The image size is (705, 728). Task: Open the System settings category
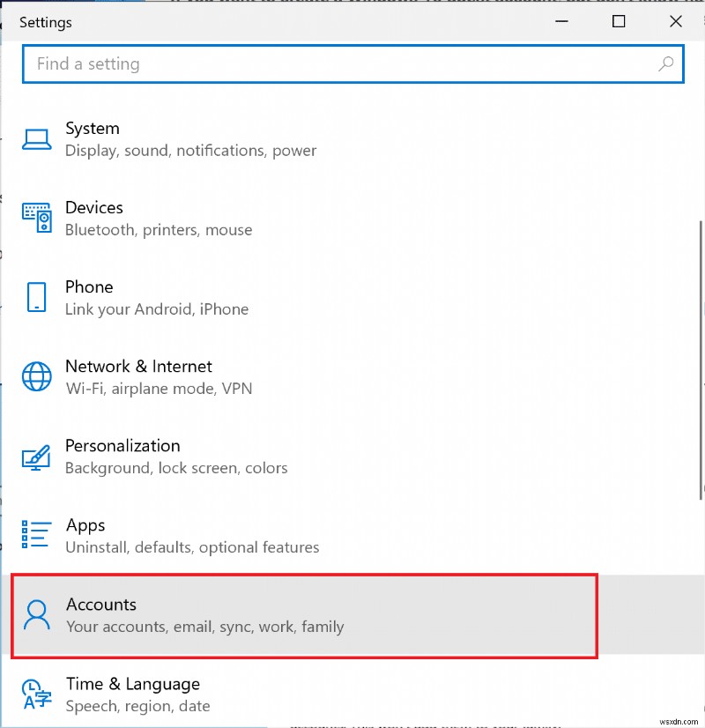tap(93, 129)
